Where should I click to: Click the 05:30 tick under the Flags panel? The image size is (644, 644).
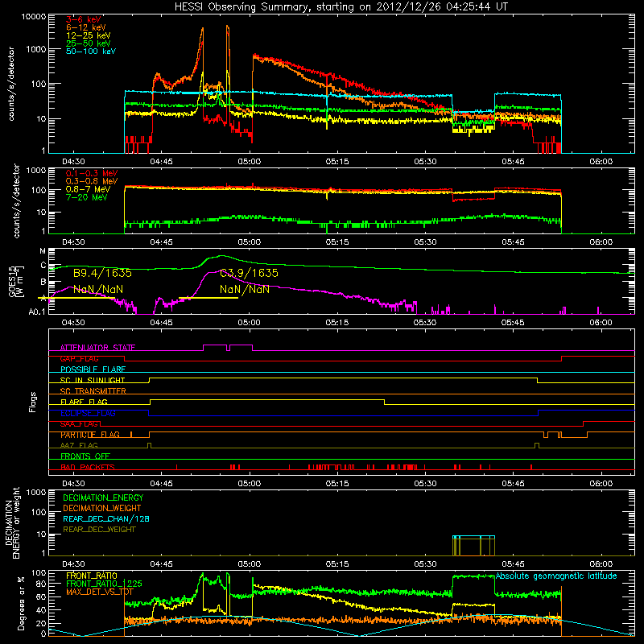tap(425, 484)
